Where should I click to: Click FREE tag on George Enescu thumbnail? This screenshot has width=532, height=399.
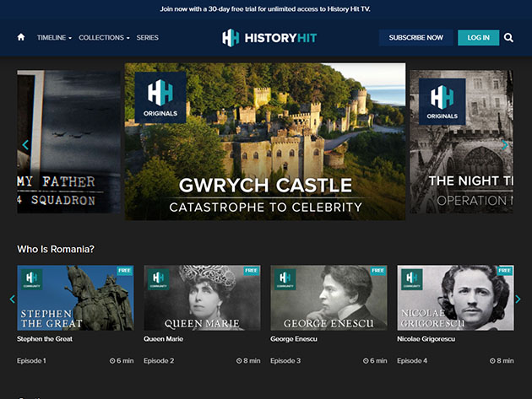click(x=378, y=271)
